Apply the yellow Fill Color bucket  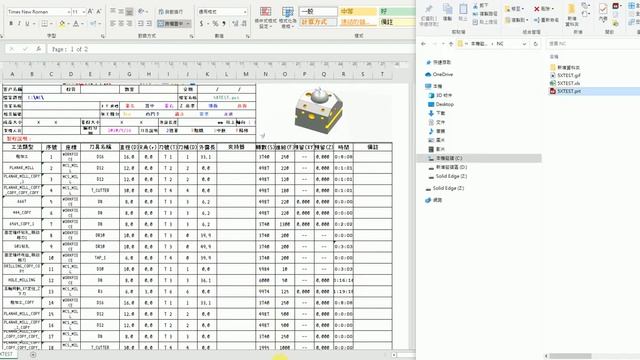[x=62, y=24]
